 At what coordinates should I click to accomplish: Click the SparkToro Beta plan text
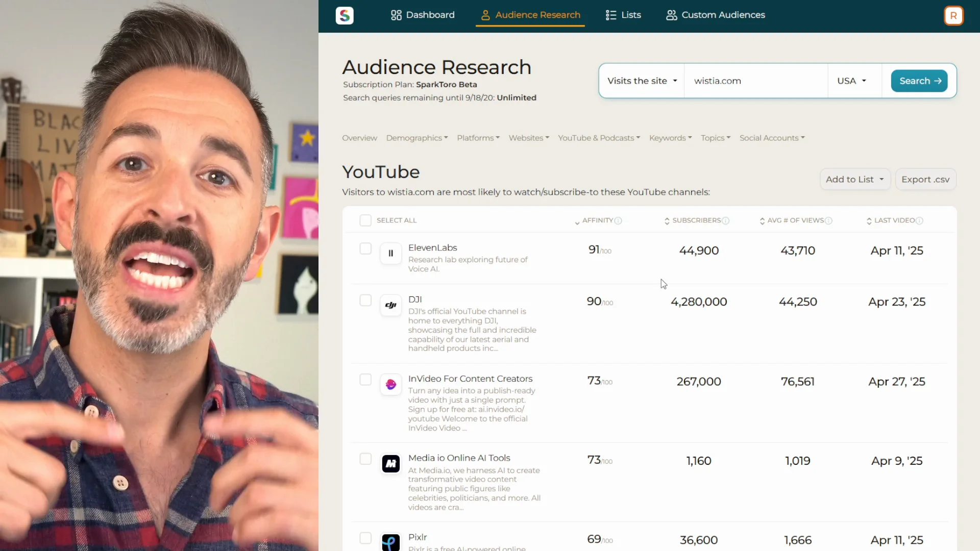point(446,85)
